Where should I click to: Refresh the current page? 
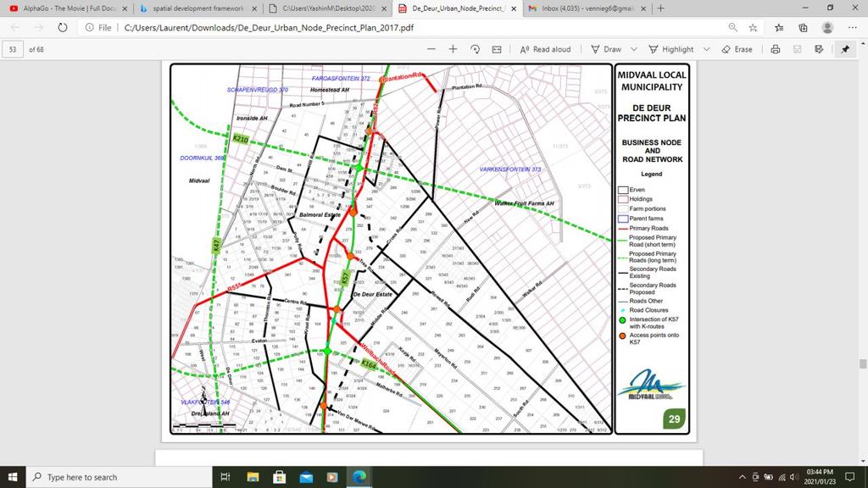click(63, 27)
